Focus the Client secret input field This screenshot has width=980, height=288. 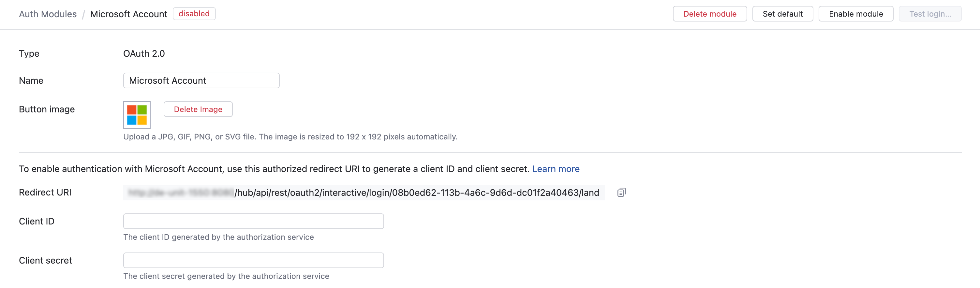point(253,260)
